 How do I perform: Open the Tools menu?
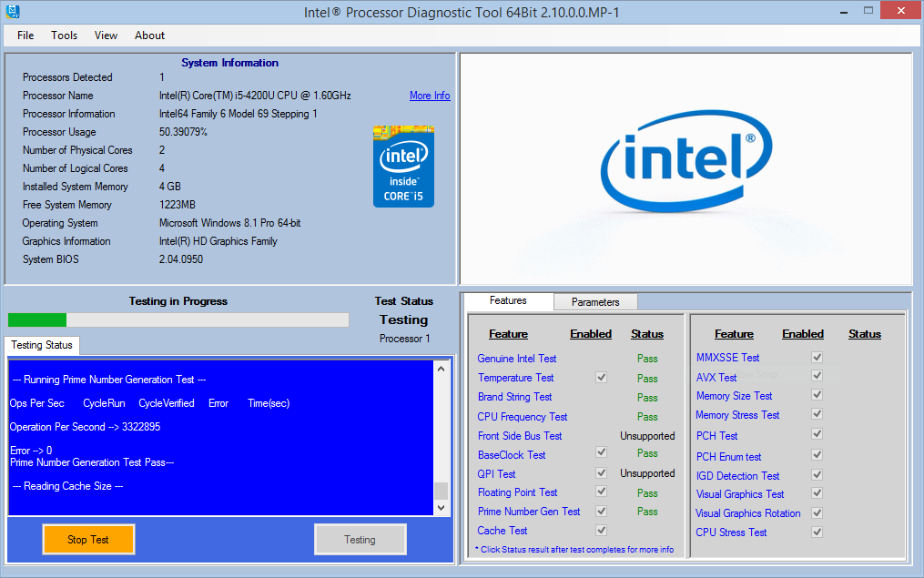(x=65, y=35)
